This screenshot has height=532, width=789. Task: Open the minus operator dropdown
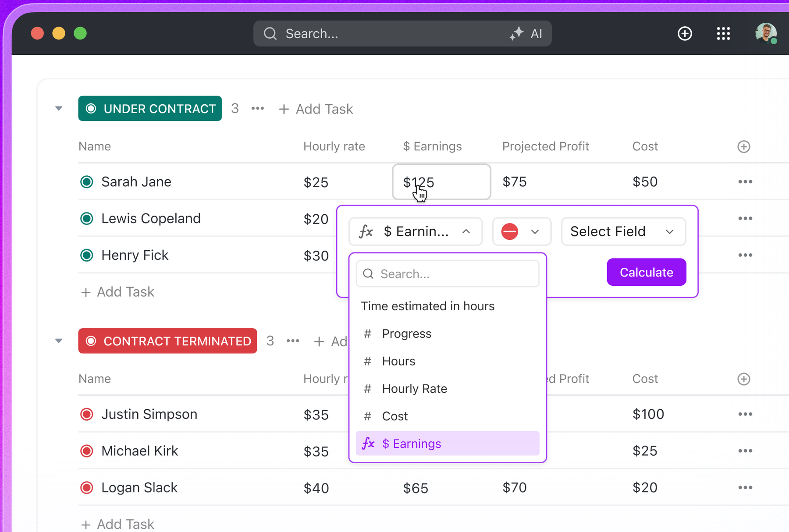tap(521, 231)
